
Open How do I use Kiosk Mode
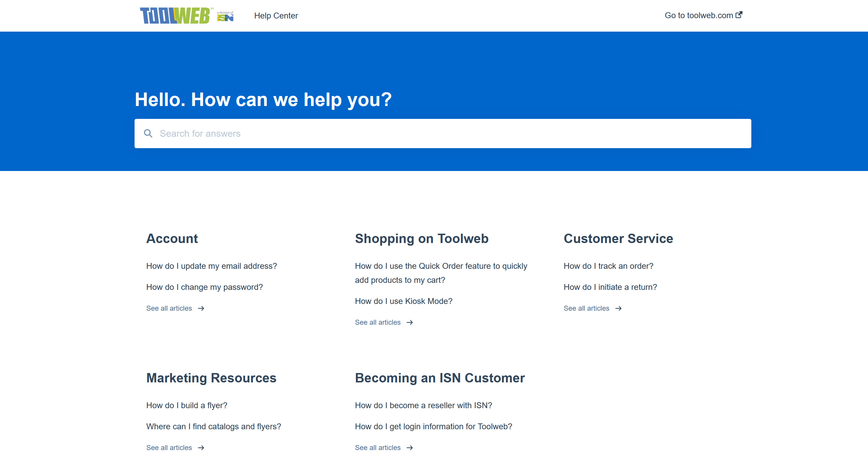(403, 301)
